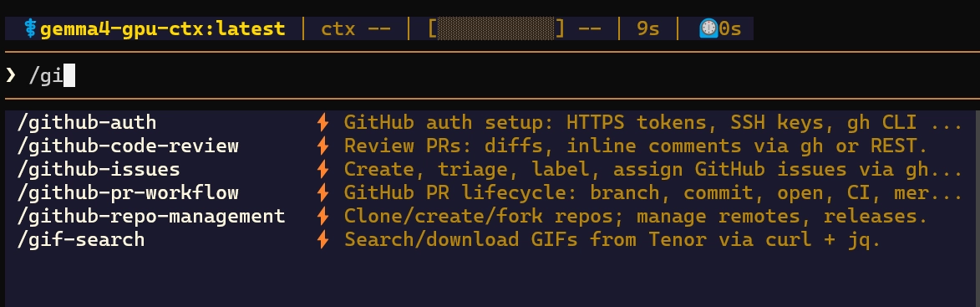
Task: Click the 'ctx --' status entry
Action: pyautogui.click(x=356, y=28)
